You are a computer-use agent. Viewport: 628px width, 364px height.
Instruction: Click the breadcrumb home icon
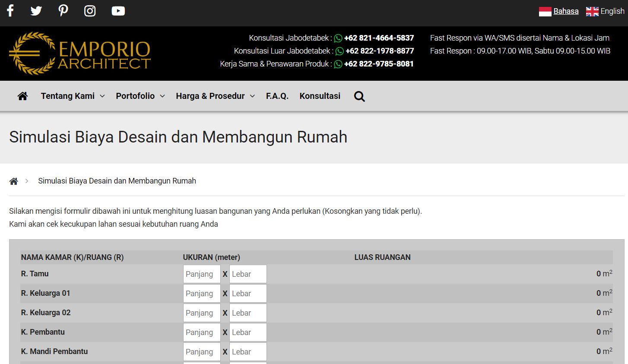coord(14,181)
